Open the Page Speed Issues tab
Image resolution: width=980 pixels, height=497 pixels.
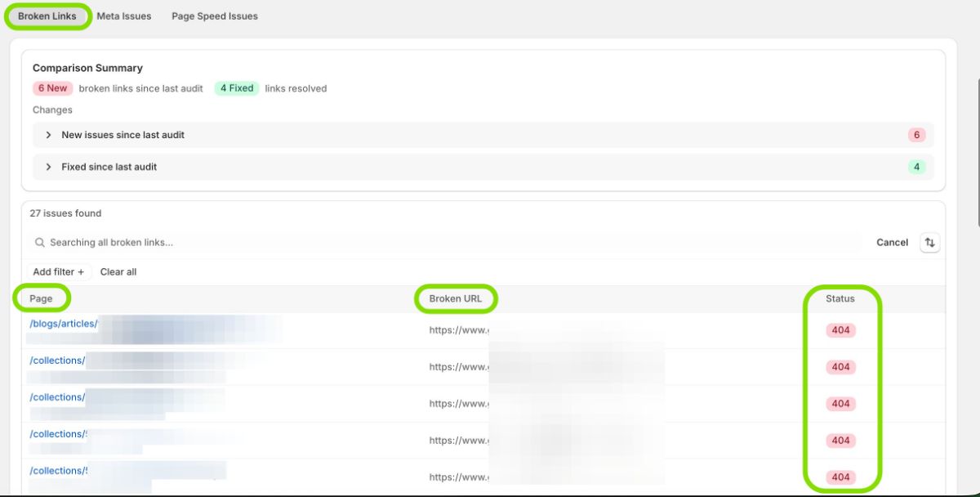click(x=214, y=16)
